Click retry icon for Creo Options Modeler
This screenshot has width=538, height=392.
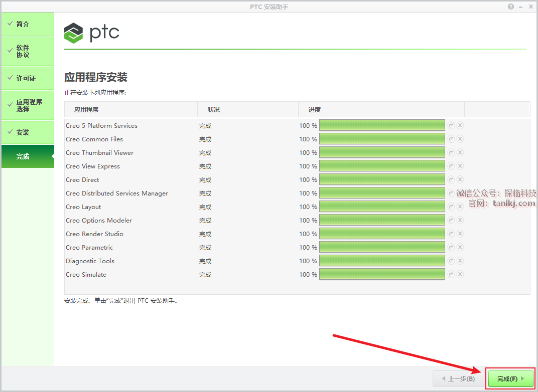click(451, 220)
